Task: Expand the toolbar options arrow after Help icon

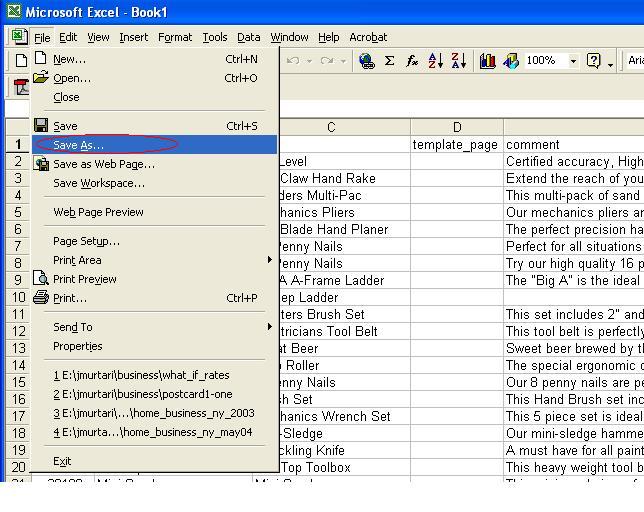Action: [x=611, y=64]
